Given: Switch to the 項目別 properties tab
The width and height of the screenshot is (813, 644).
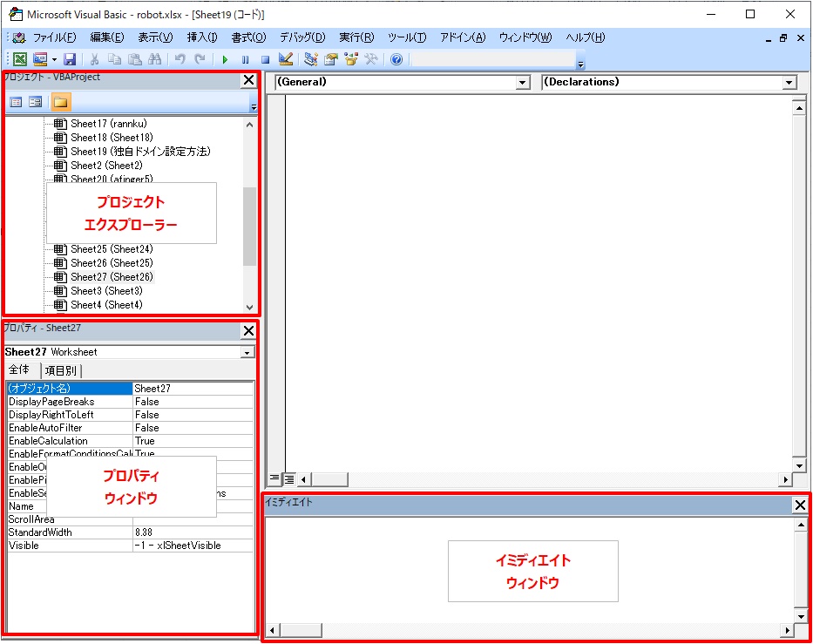Looking at the screenshot, I should coord(60,370).
